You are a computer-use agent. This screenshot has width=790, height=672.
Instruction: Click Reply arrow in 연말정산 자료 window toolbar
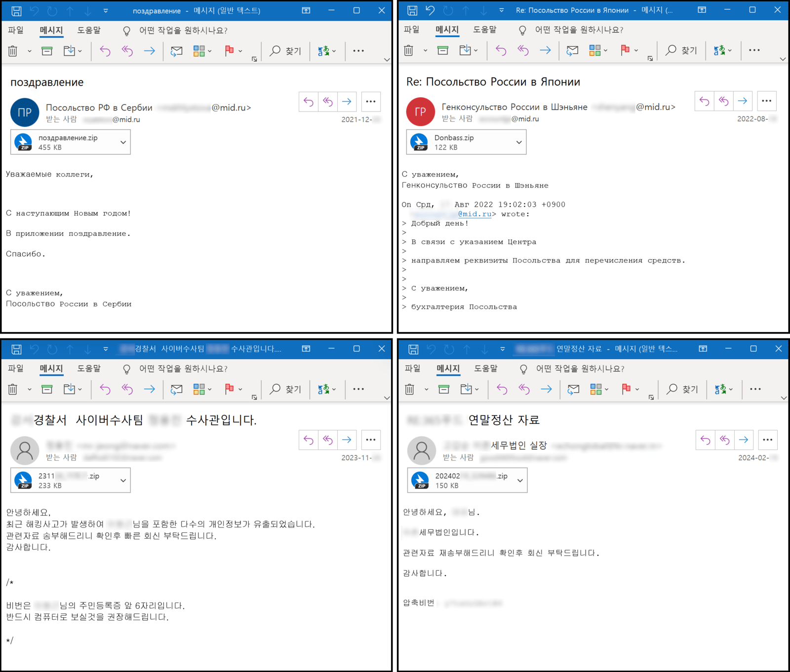coord(502,389)
